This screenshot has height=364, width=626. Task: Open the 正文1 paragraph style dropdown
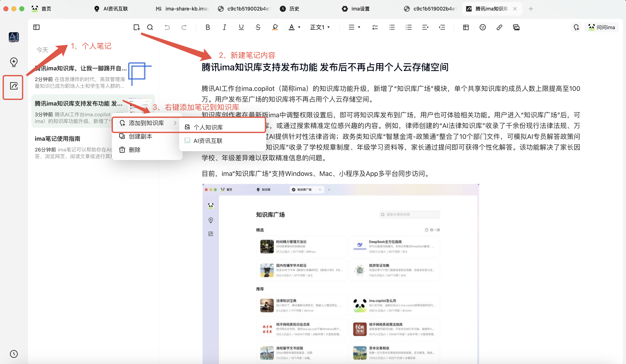coord(320,27)
